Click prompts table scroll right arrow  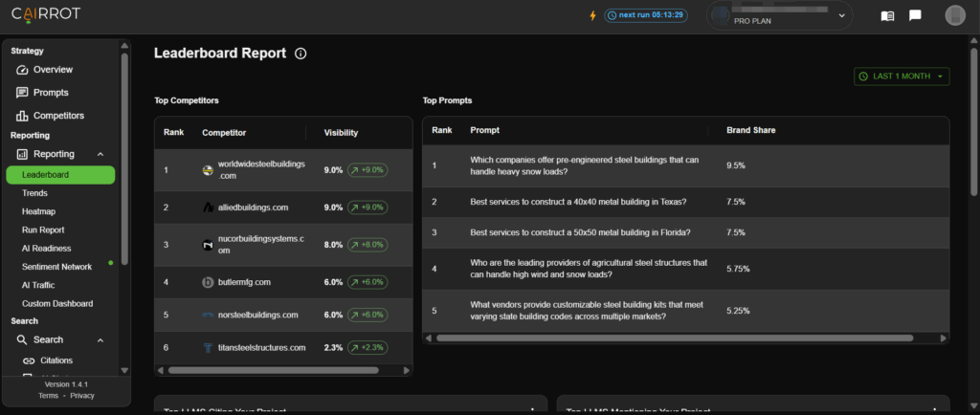(943, 339)
